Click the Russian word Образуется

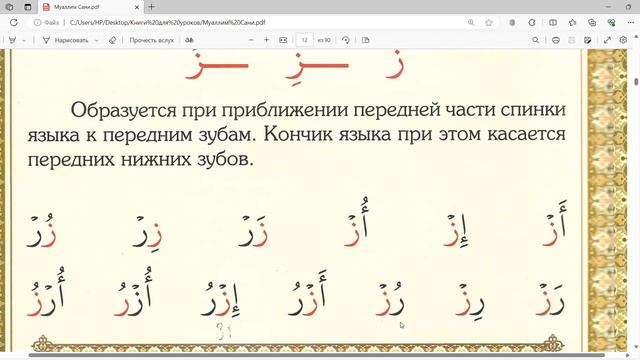(124, 111)
